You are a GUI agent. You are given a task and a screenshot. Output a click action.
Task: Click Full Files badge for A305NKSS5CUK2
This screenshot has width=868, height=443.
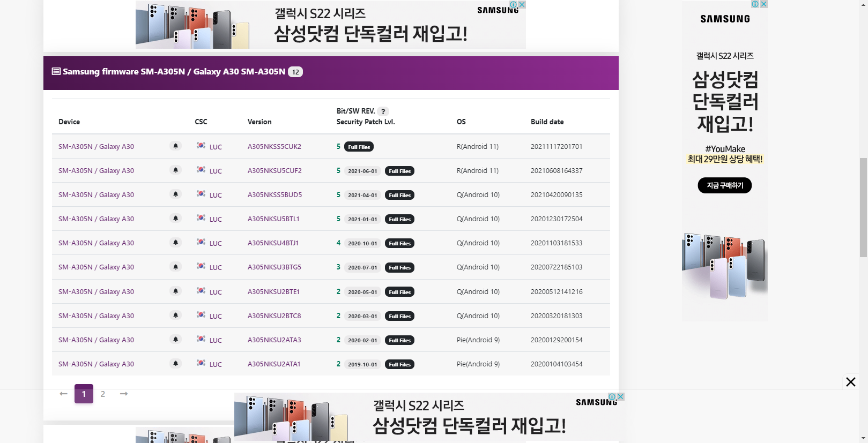(359, 147)
